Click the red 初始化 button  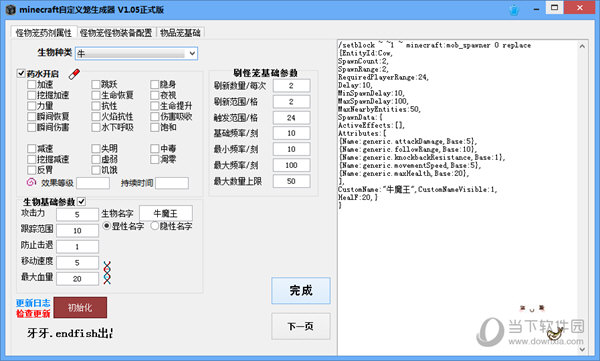click(x=80, y=307)
